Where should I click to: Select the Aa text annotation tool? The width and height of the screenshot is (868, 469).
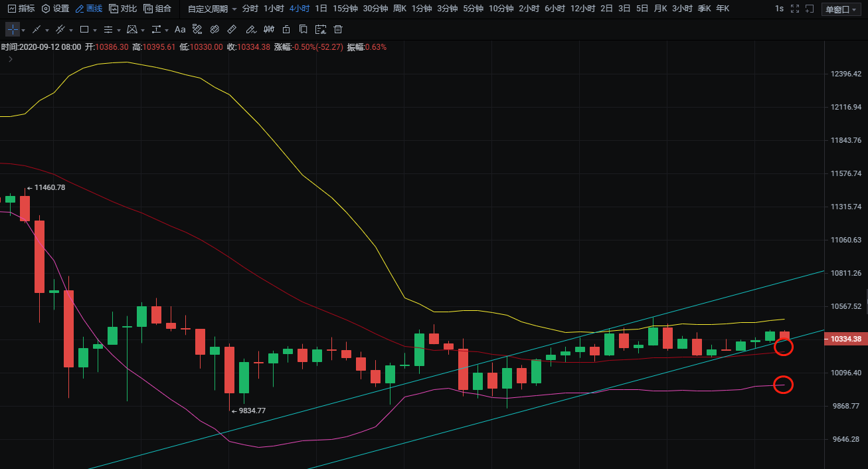pos(180,30)
